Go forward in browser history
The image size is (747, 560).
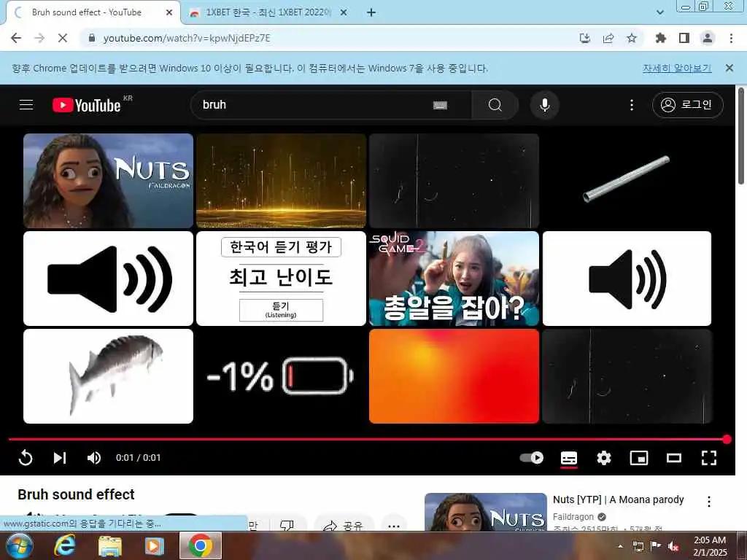(39, 38)
